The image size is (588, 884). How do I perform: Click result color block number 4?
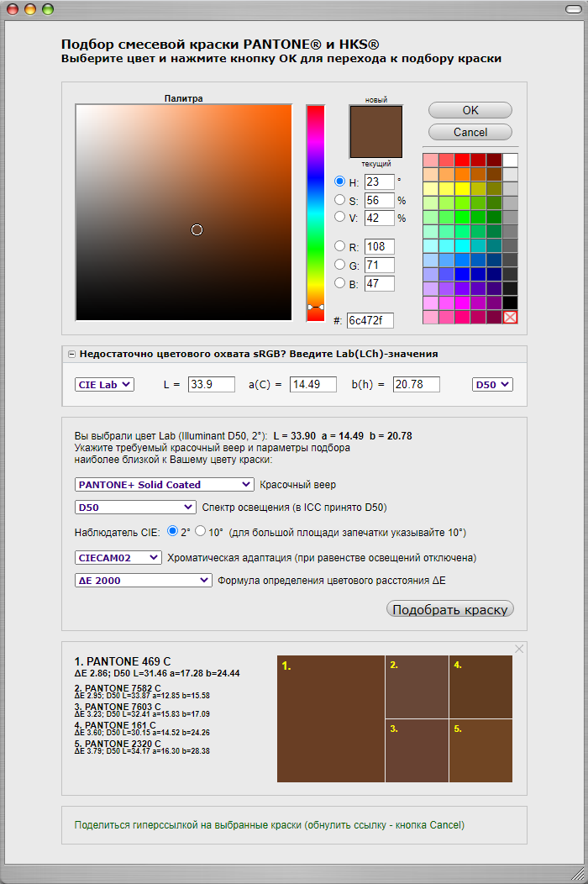tap(480, 687)
